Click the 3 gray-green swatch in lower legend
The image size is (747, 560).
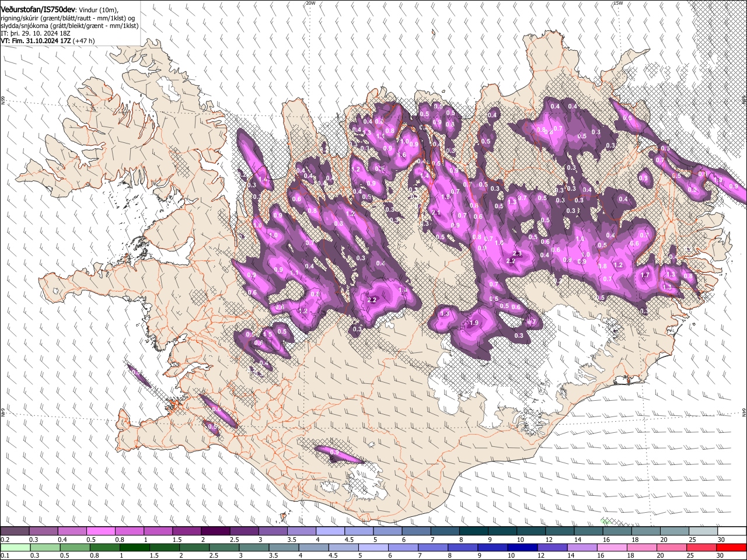[254, 547]
